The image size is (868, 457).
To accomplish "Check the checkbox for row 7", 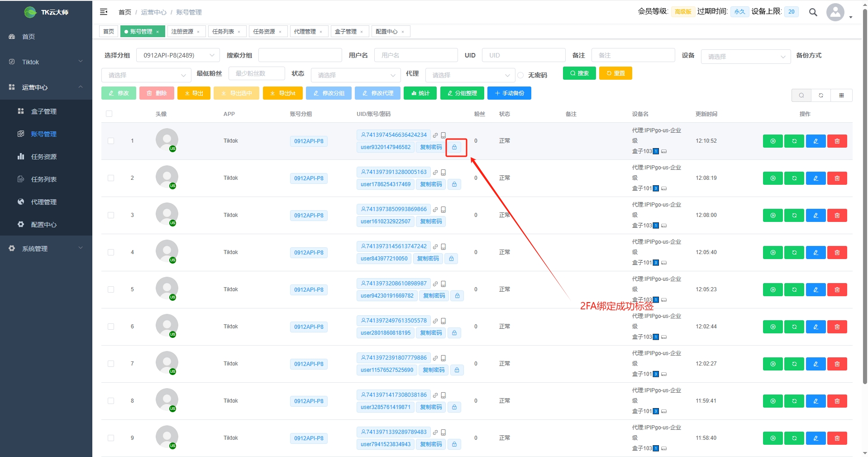I will click(x=111, y=364).
